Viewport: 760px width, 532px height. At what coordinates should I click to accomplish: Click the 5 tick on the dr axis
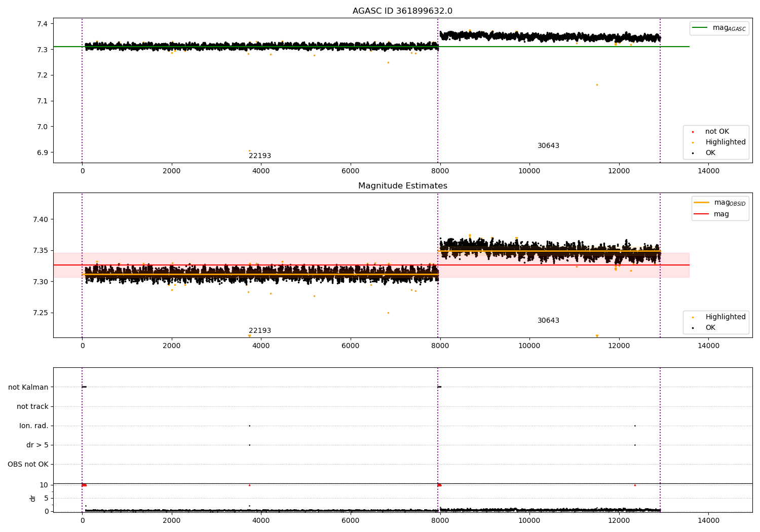point(46,499)
